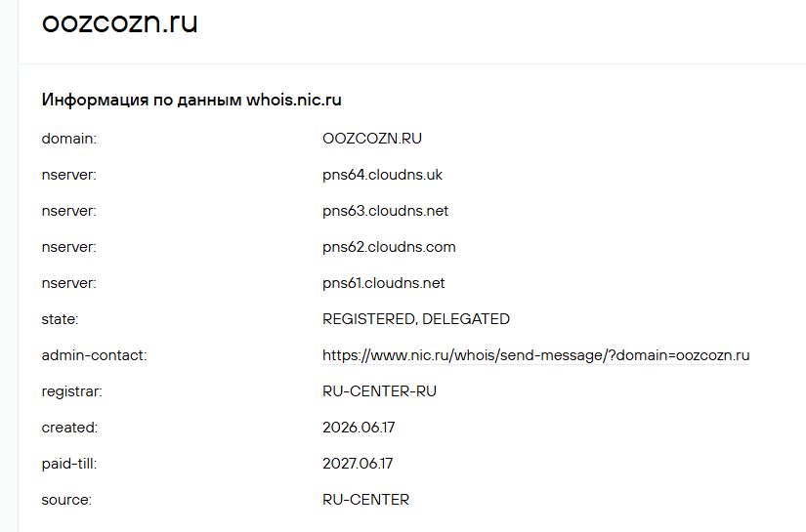Image resolution: width=806 pixels, height=532 pixels.
Task: Click the oozcozn.ru page heading
Action: (120, 22)
